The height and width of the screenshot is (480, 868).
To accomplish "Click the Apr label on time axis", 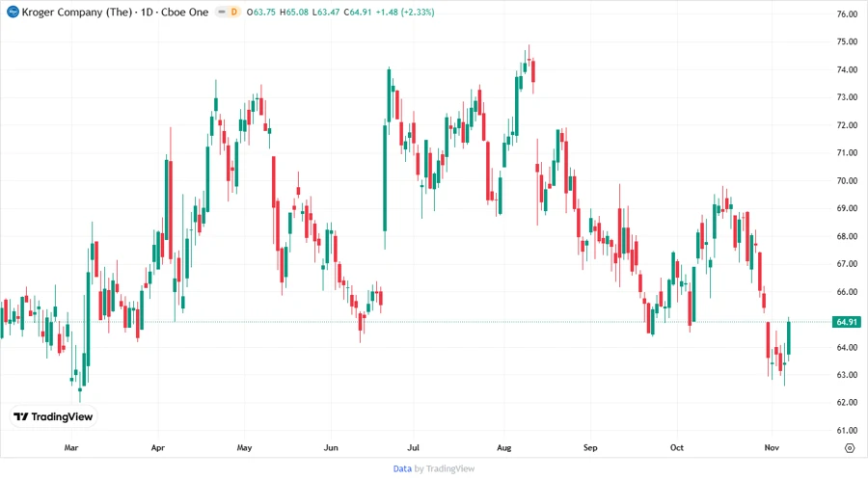I will 158,447.
